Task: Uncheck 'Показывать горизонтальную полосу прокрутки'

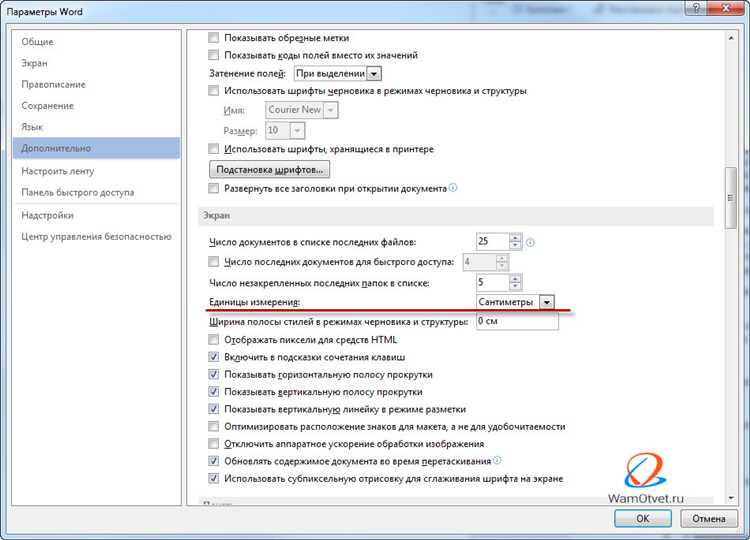Action: [213, 374]
